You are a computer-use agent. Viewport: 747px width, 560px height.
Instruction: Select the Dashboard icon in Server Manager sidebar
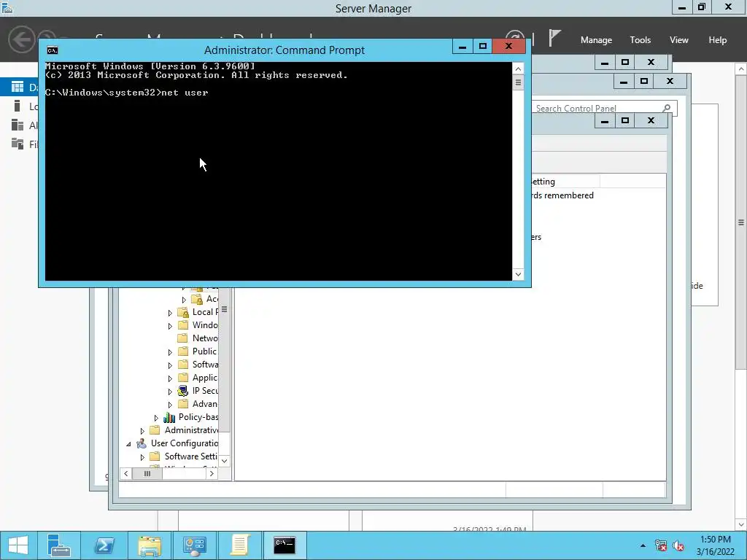18,87
